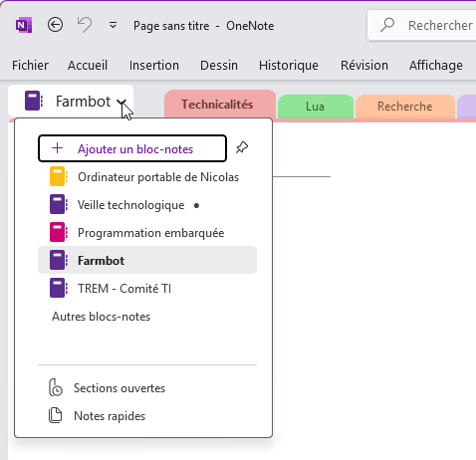Click notebook icon beside Farmbot list entry
476x460 pixels.
pyautogui.click(x=59, y=260)
